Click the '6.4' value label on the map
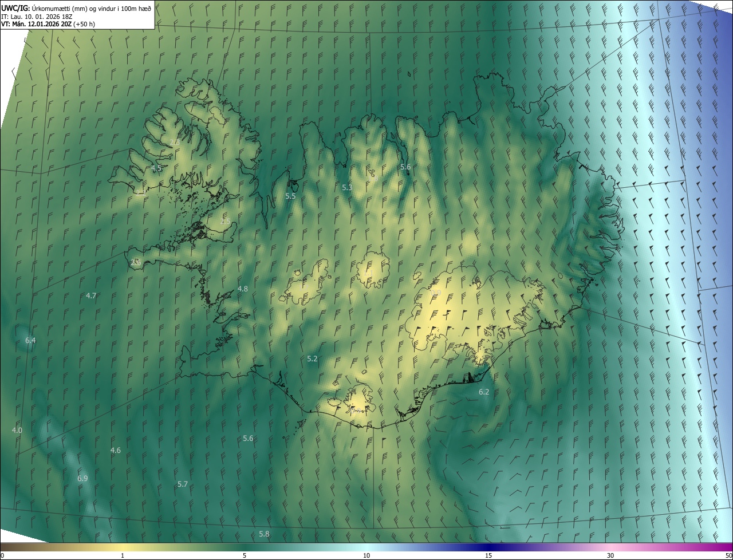This screenshot has width=733, height=560. coord(30,341)
